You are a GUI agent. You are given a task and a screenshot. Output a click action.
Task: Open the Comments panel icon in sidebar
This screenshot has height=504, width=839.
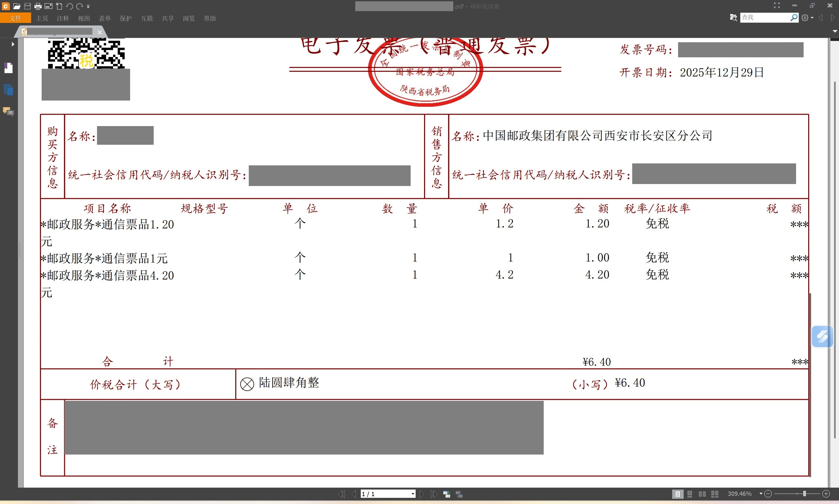coord(8,111)
